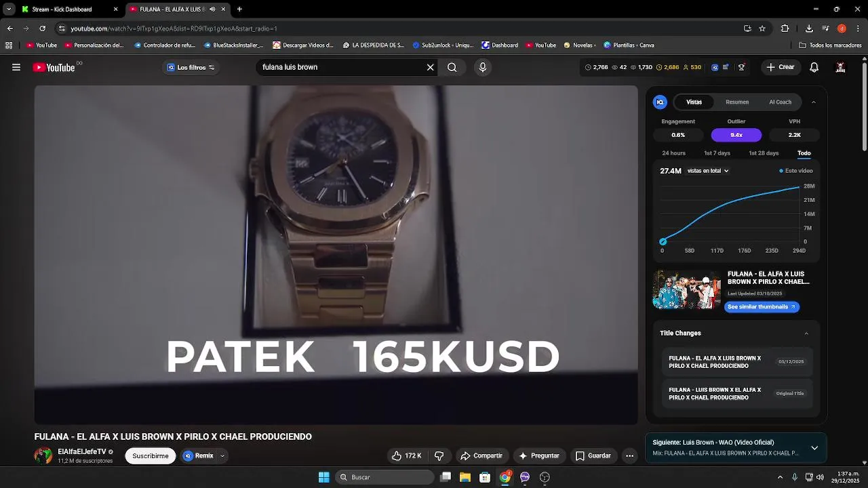Open the notifications bell
Image resolution: width=868 pixels, height=488 pixels.
814,67
